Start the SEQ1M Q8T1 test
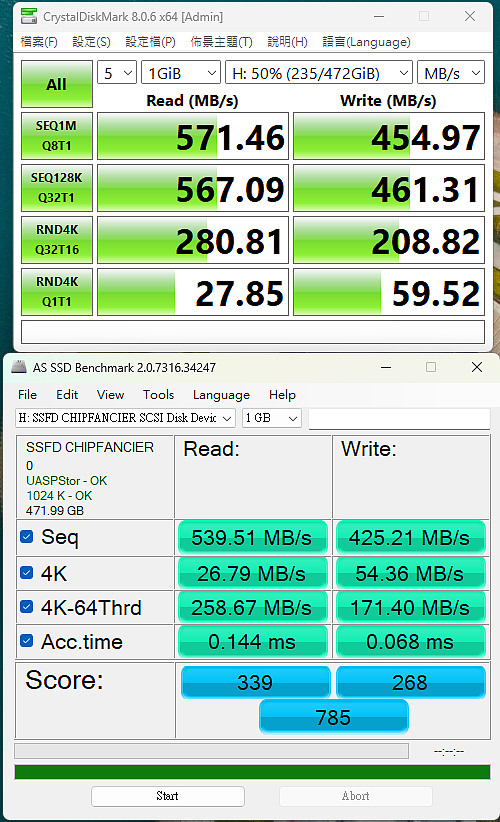 coord(57,136)
